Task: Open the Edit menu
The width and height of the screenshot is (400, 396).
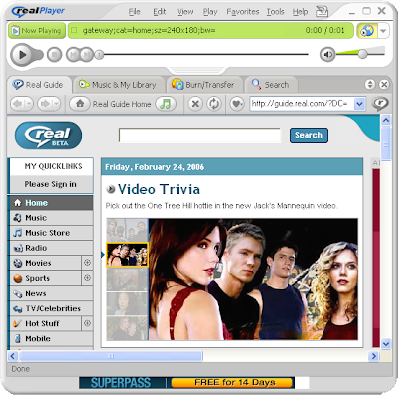Action: coord(160,12)
